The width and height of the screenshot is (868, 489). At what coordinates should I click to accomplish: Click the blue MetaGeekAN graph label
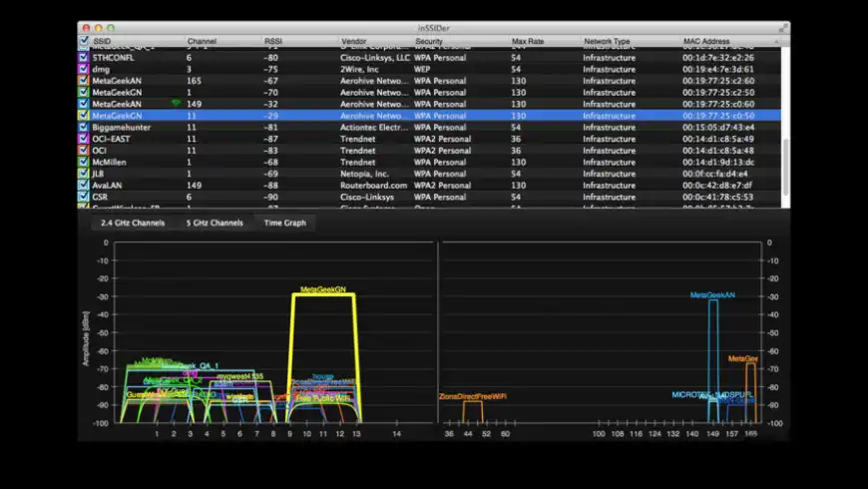pyautogui.click(x=712, y=295)
